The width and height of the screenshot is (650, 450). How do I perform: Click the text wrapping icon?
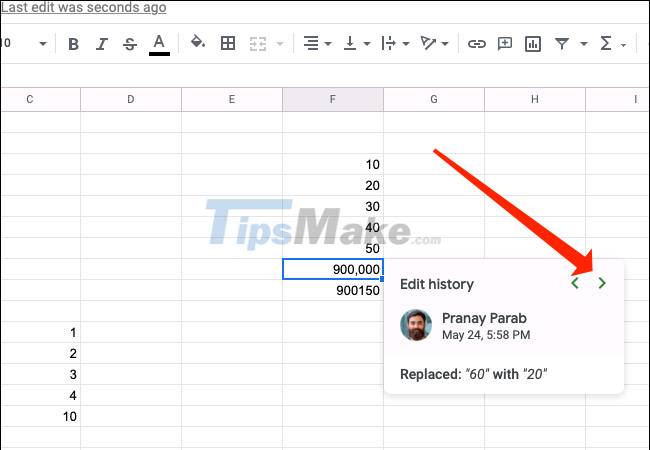pos(388,43)
